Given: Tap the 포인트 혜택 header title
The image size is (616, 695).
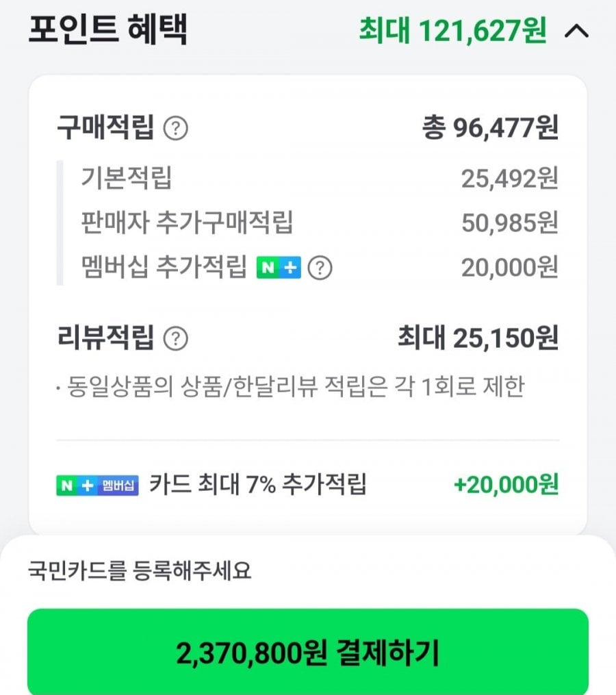Looking at the screenshot, I should (x=107, y=30).
